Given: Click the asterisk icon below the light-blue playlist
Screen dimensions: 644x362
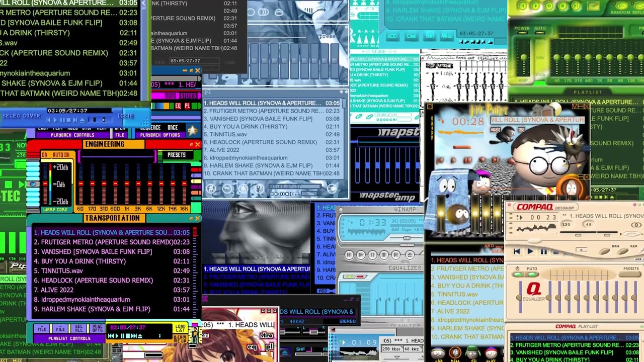Looking at the screenshot, I should pos(244,189).
